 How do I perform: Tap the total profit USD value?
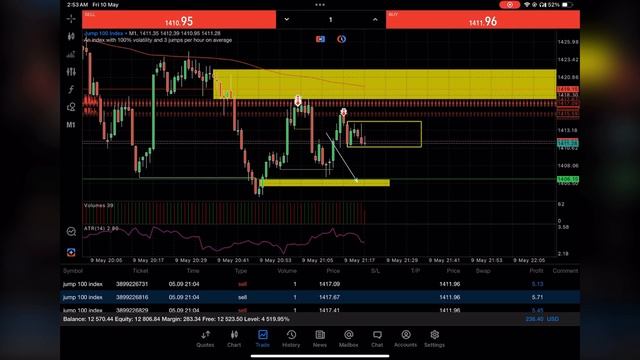pos(542,319)
